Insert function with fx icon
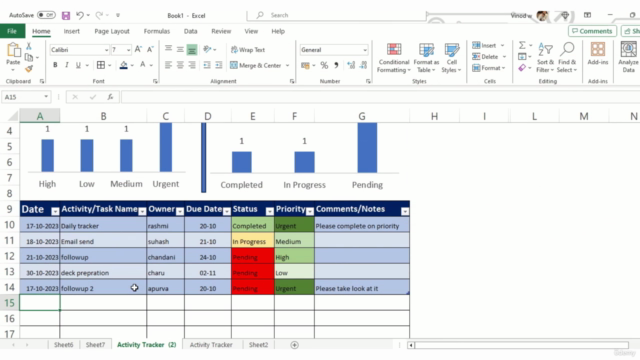The height and width of the screenshot is (360, 640). point(110,97)
